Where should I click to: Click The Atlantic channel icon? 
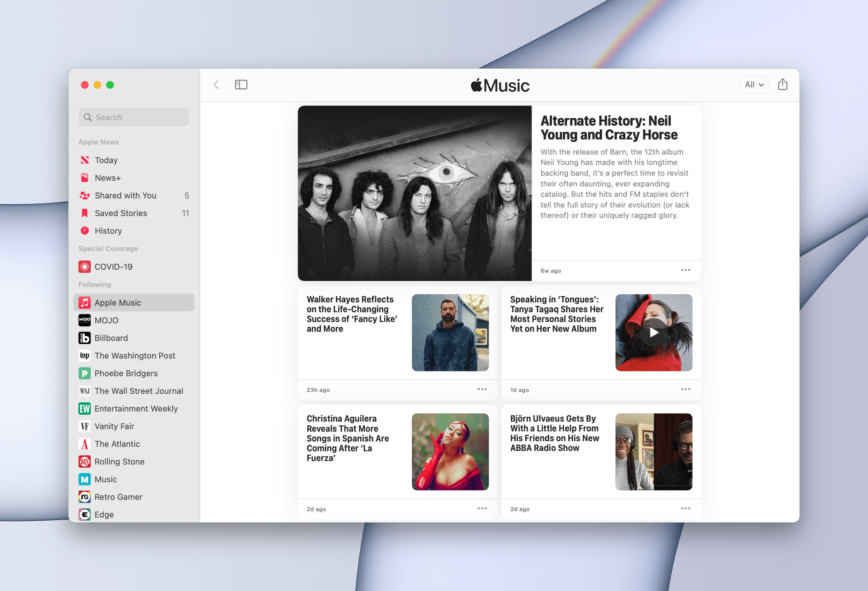(85, 444)
